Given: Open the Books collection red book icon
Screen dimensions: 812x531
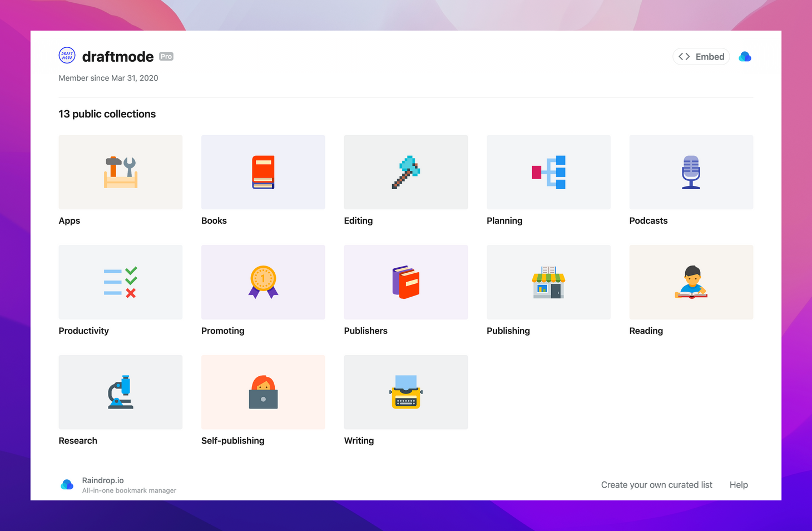Looking at the screenshot, I should [263, 172].
